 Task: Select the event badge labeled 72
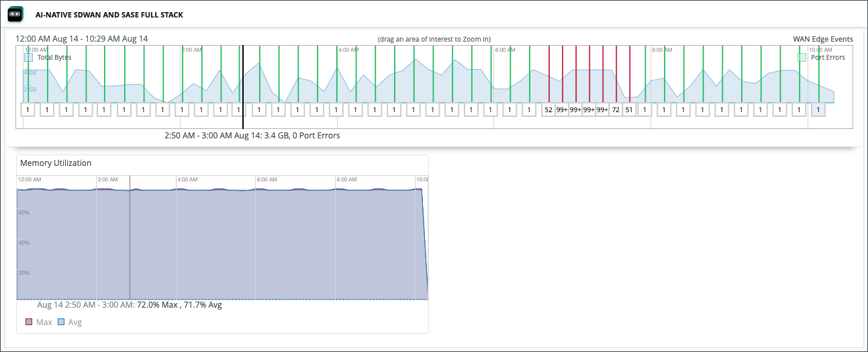click(x=616, y=109)
